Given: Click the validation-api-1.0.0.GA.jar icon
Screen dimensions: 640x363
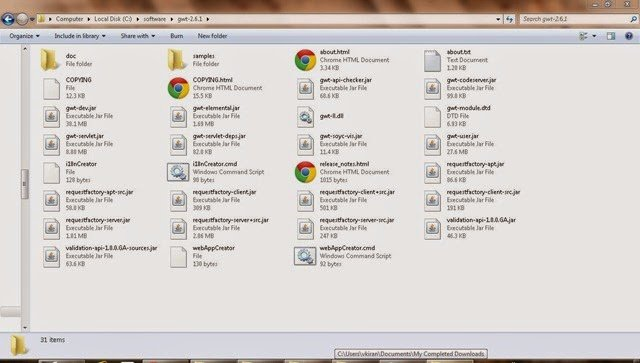Looking at the screenshot, I should tap(432, 229).
